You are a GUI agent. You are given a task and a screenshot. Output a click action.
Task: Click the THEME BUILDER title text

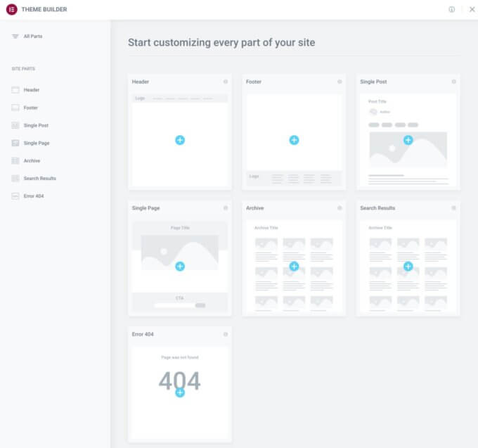pyautogui.click(x=44, y=9)
